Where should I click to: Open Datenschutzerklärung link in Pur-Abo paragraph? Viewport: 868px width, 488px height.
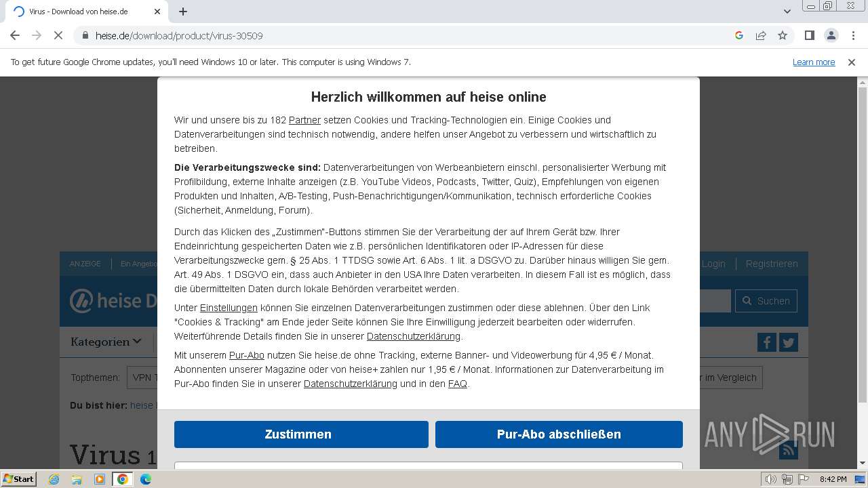[351, 384]
